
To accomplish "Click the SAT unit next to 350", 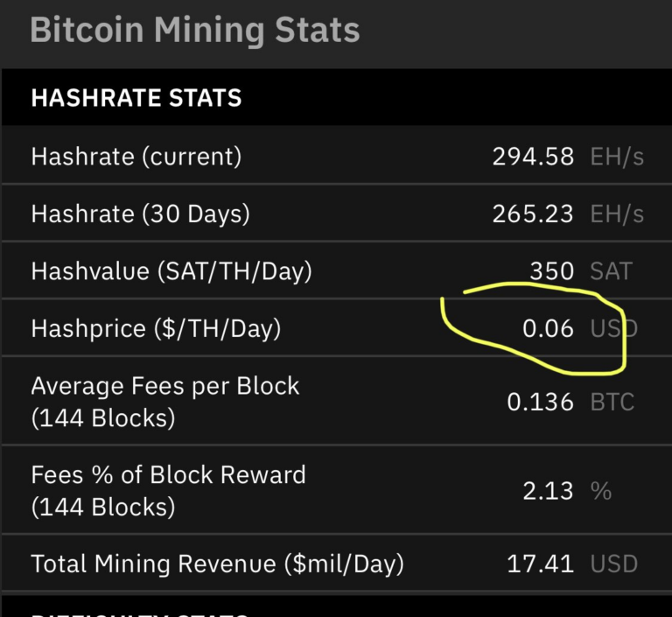I will point(610,271).
